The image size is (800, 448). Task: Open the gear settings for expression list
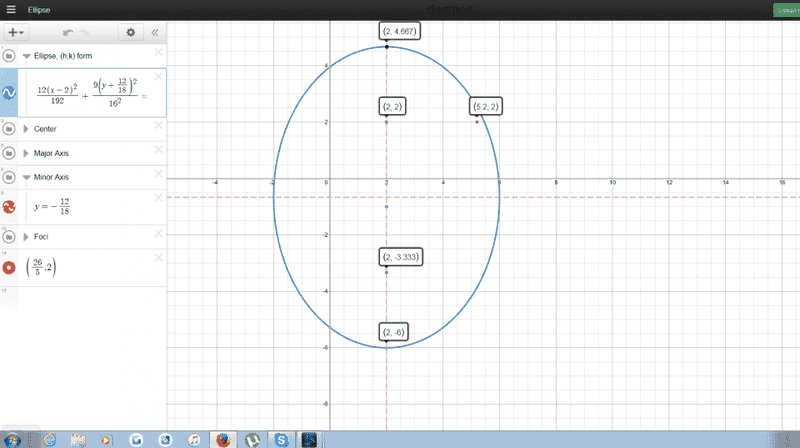[130, 32]
